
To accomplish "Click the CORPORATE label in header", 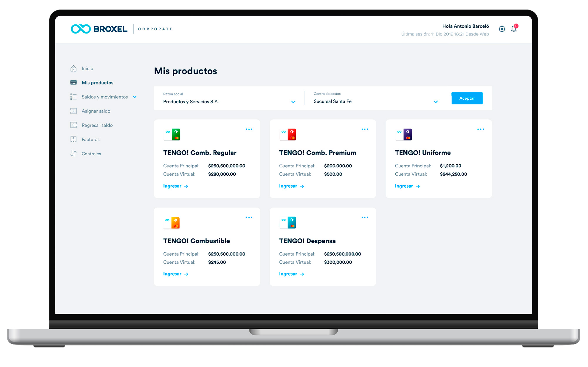I will point(155,29).
